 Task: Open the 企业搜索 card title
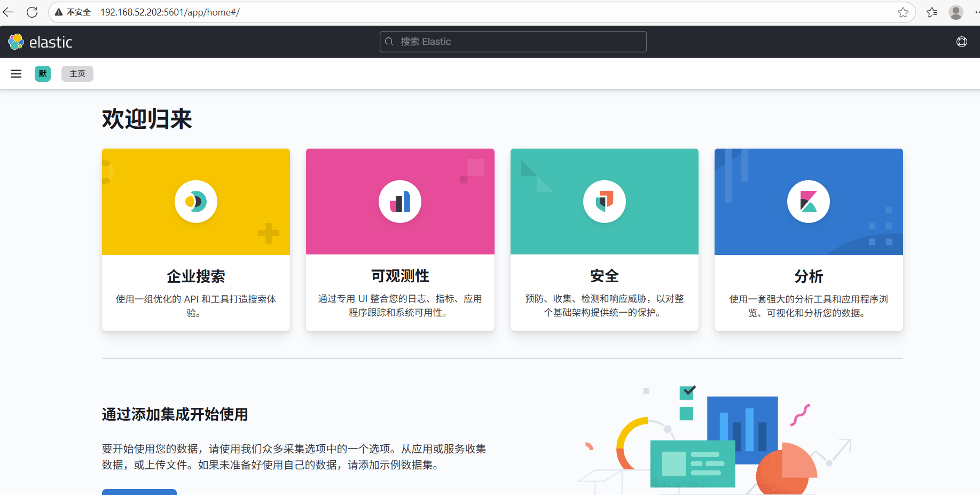coord(196,276)
